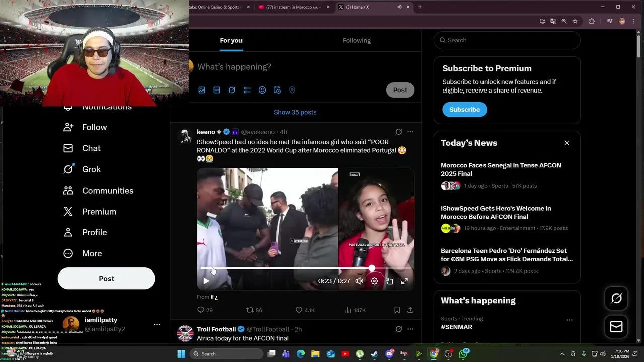Add a GIF to the post

click(x=217, y=90)
